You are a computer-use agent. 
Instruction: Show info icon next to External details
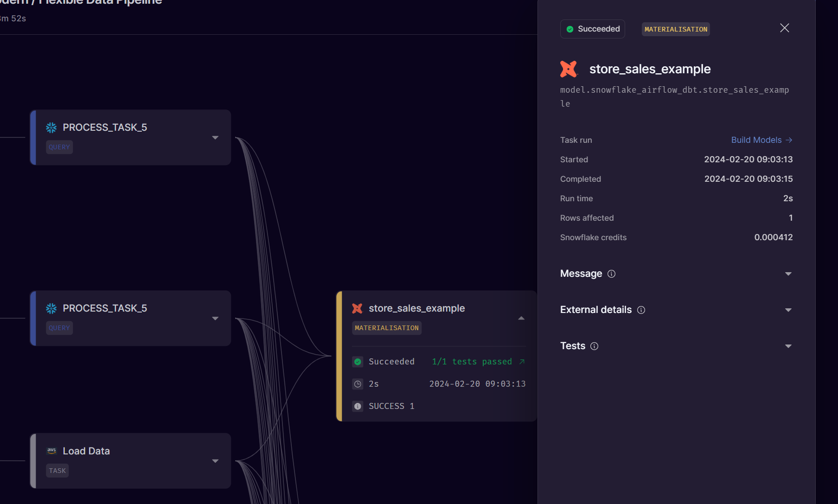click(641, 310)
